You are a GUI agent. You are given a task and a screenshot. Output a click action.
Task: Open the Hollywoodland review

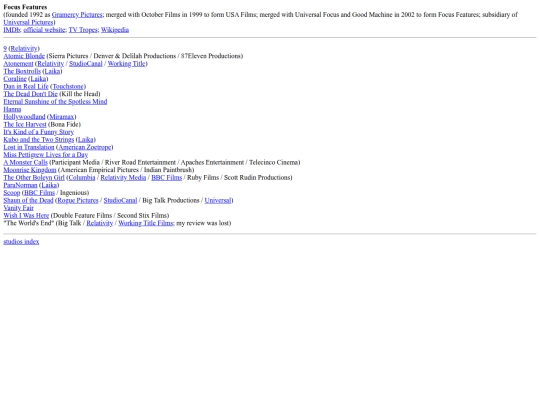24,117
